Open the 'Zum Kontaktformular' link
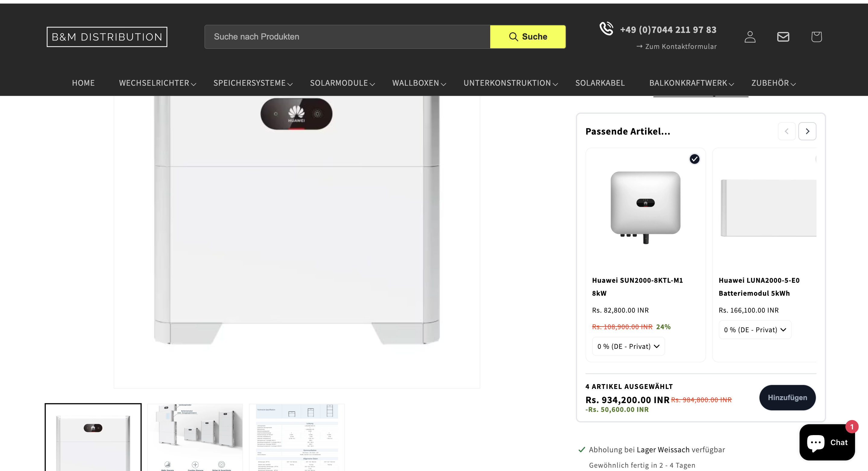Viewport: 868px width, 471px height. [x=676, y=46]
